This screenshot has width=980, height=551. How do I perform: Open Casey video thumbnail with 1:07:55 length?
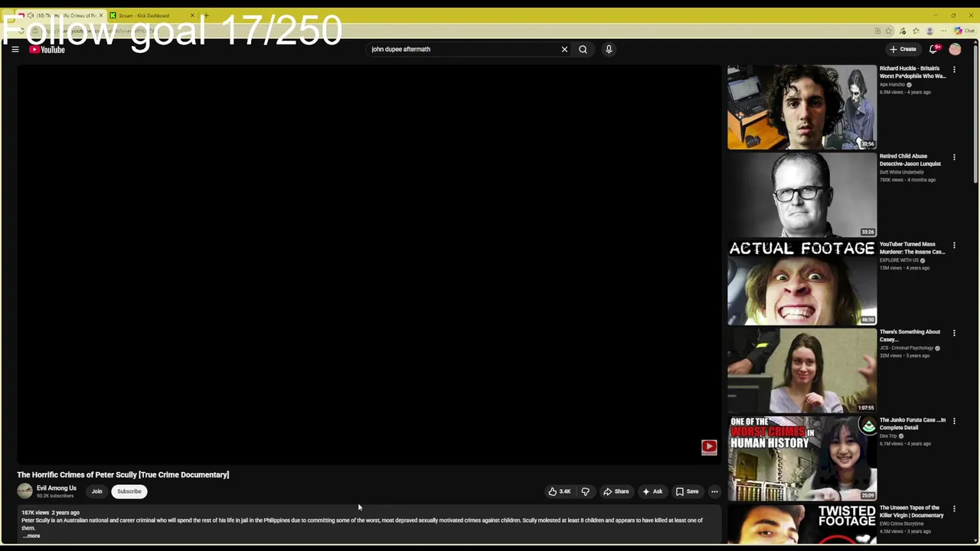(802, 370)
